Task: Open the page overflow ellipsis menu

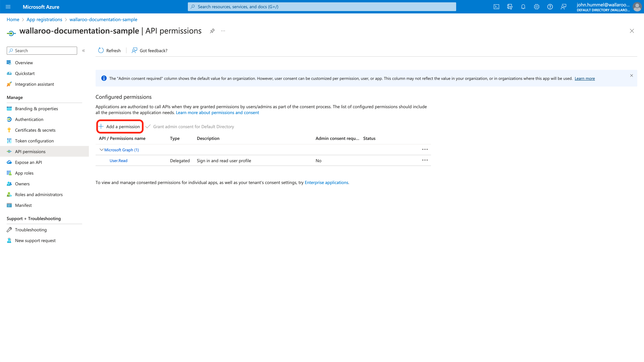Action: pos(223,31)
